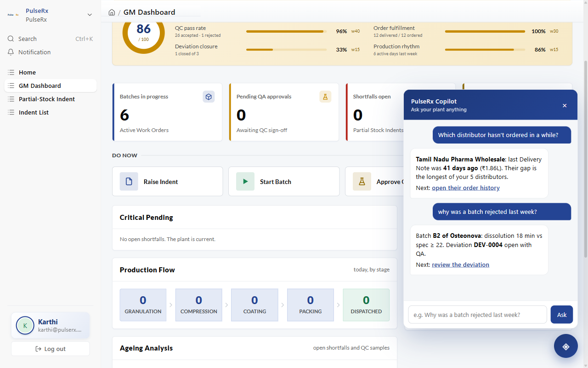Screen dimensions: 588x368
Task: Click the Karthi user profile card
Action: click(x=51, y=325)
